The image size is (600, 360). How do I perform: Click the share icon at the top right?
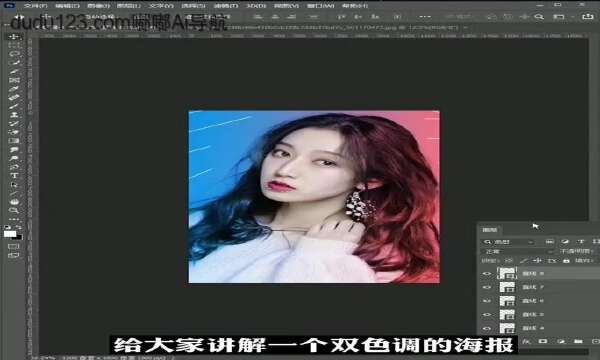pyautogui.click(x=587, y=17)
